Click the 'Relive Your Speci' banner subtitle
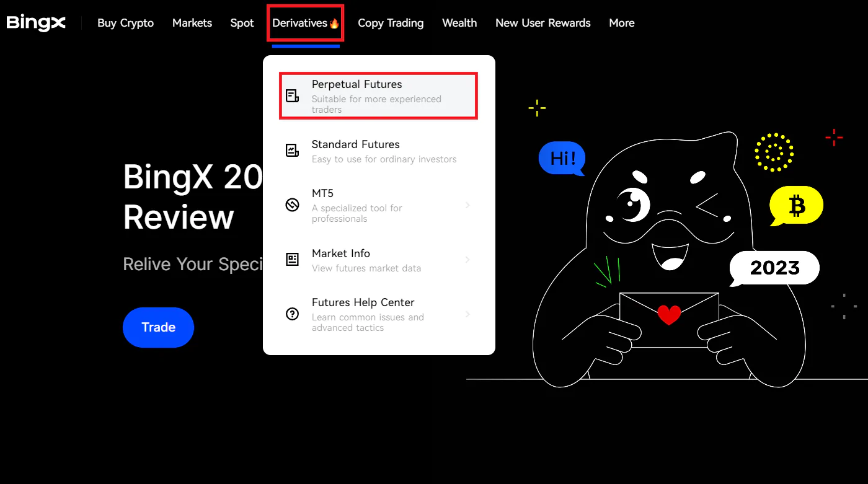The width and height of the screenshot is (868, 484). [x=193, y=265]
